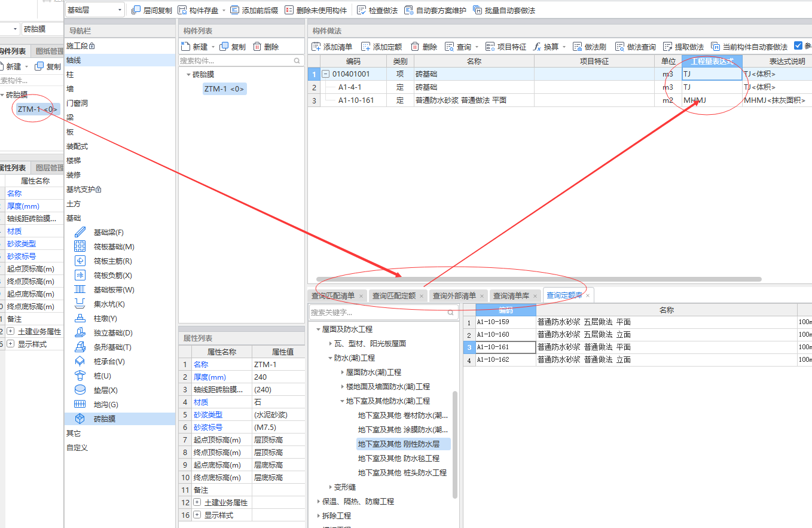
Task: Click 添加定额 in the 构件做法 toolbar
Action: tap(381, 47)
